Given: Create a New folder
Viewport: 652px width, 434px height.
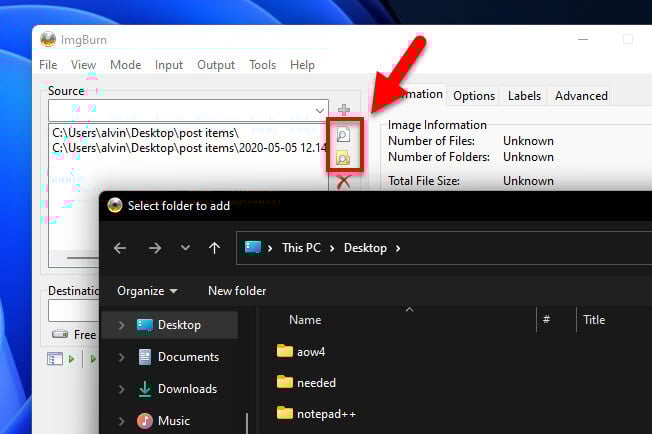Looking at the screenshot, I should 237,291.
